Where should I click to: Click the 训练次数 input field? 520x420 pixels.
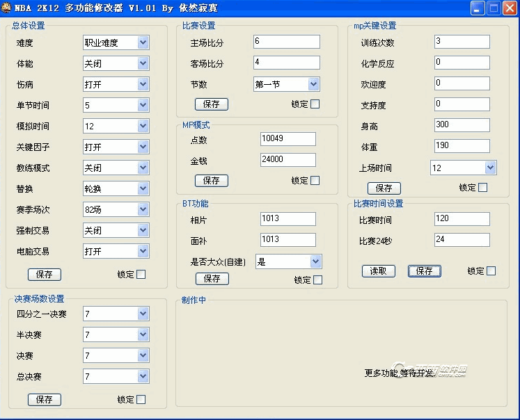[x=462, y=42]
